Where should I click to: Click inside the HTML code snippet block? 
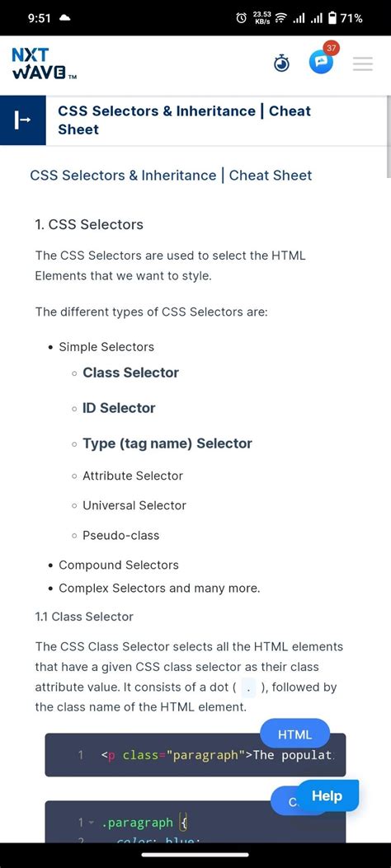click(x=195, y=755)
